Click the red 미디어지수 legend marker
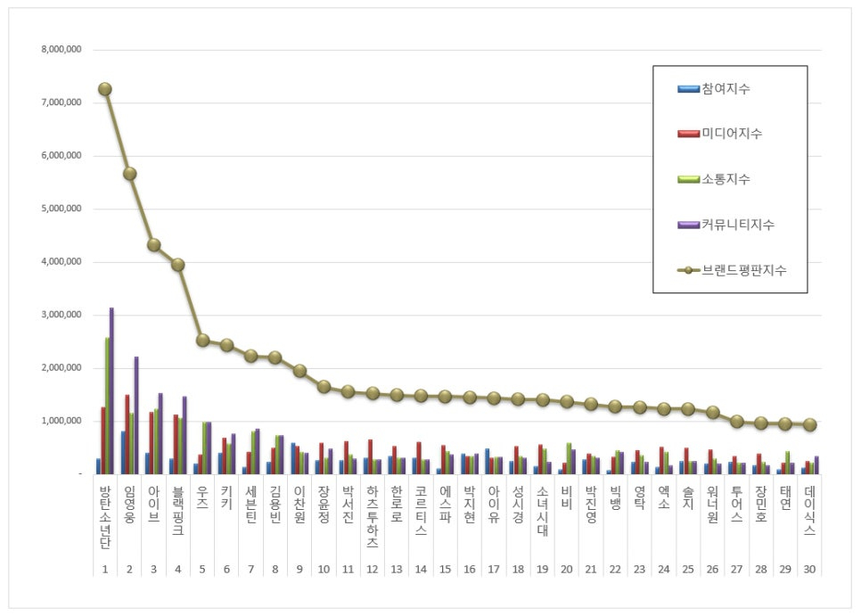Viewport: 861px width, 616px height. click(x=688, y=134)
